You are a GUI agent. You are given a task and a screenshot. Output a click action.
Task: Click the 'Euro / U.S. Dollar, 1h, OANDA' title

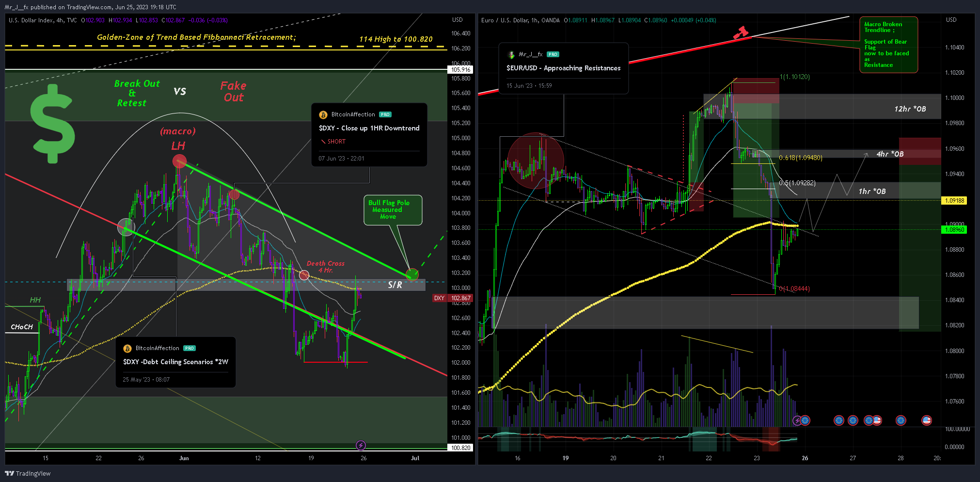(521, 20)
